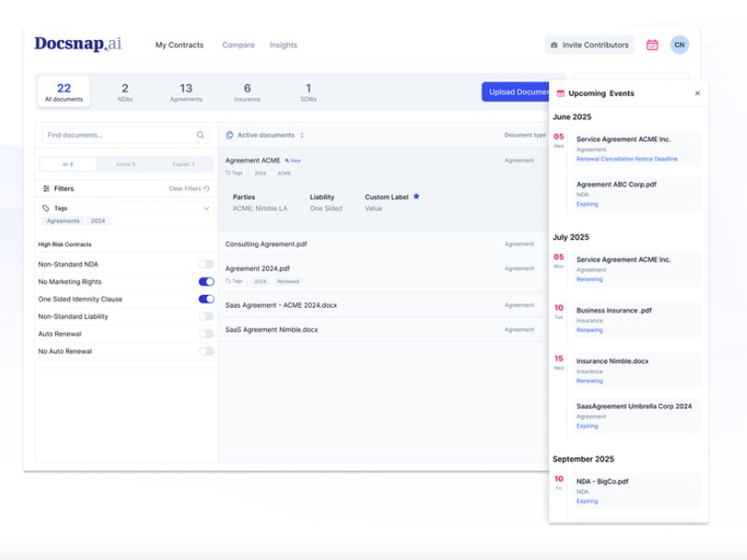Open the CN user avatar menu
Screen dimensions: 747x560
click(680, 45)
